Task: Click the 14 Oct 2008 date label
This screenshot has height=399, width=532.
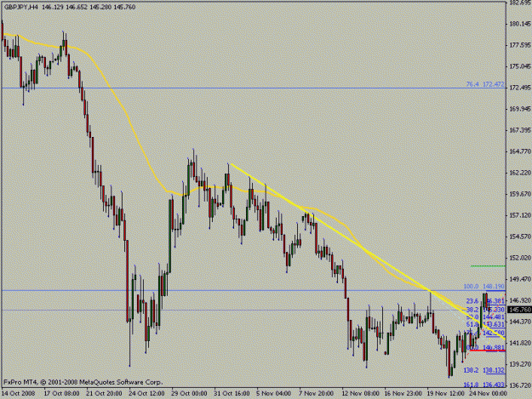Action: click(19, 393)
